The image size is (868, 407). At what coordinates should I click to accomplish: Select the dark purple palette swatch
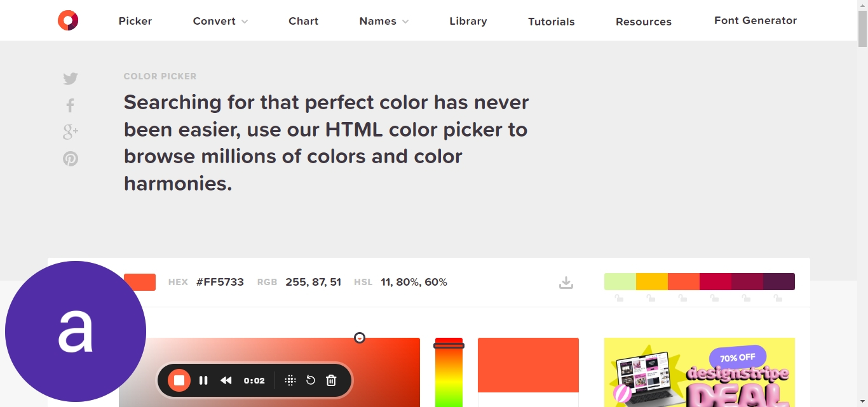pos(779,282)
